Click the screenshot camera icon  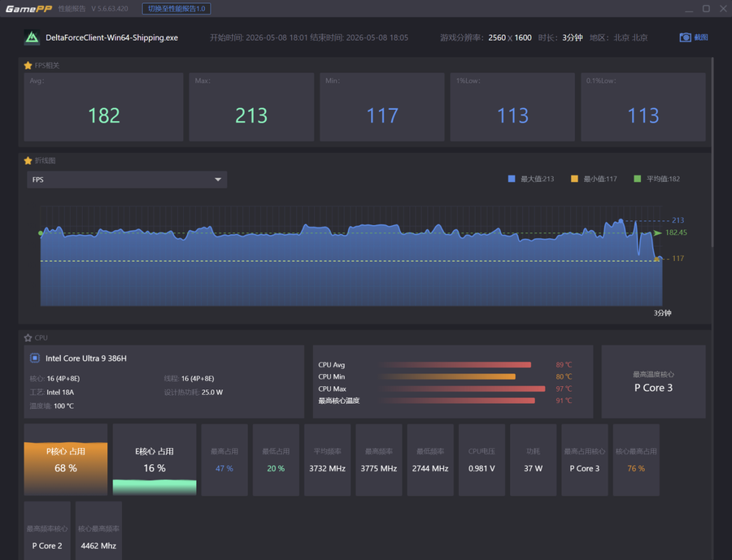[x=685, y=37]
